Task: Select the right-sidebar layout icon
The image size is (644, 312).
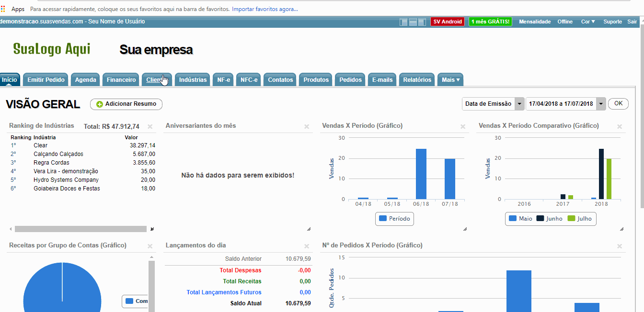Action: point(422,22)
